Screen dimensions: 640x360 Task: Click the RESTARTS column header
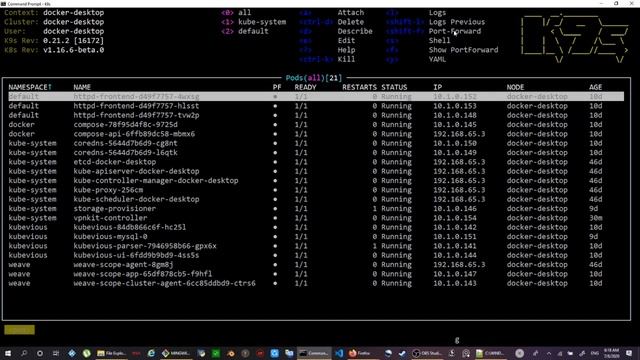[x=359, y=87]
